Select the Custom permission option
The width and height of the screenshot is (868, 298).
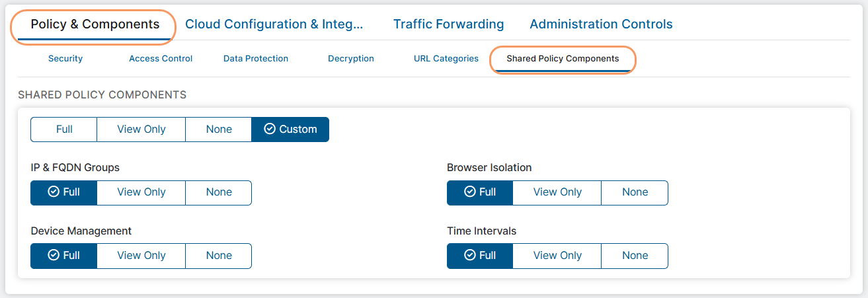[290, 130]
